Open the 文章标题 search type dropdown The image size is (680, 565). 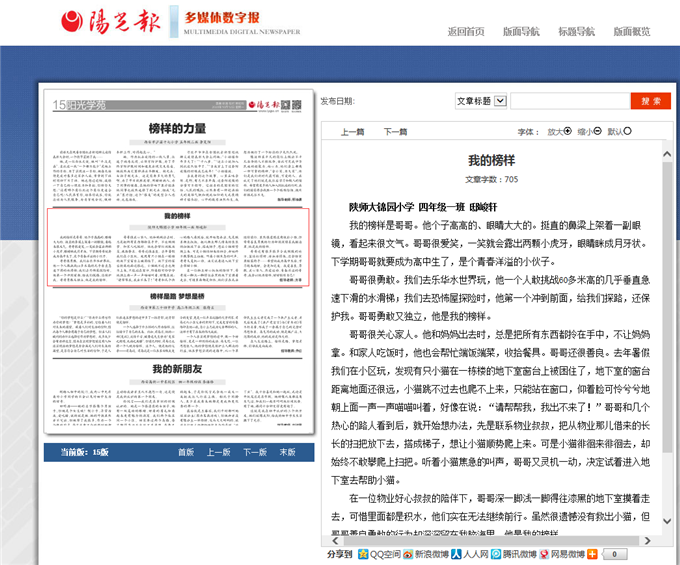(x=481, y=101)
